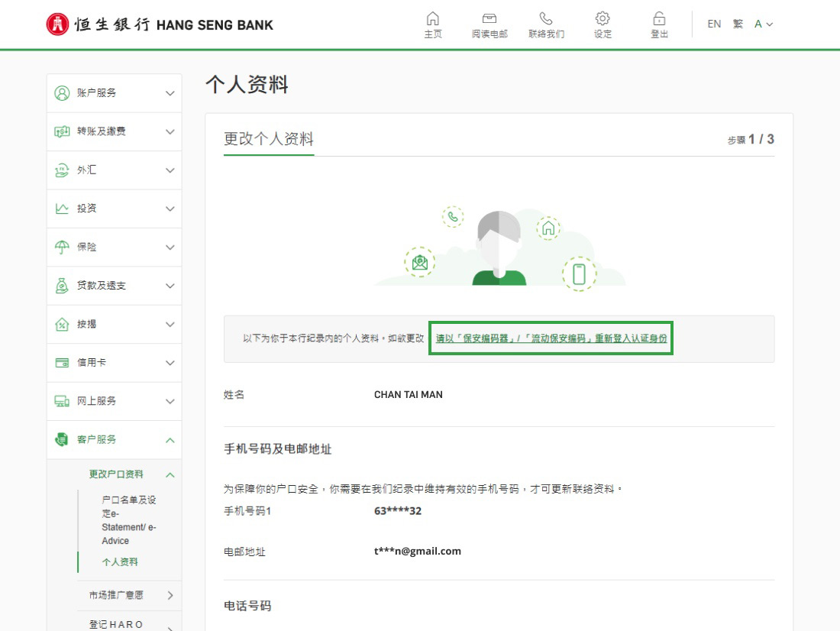Click the 保险 umbrella icon
This screenshot has height=631, width=840.
click(x=62, y=248)
